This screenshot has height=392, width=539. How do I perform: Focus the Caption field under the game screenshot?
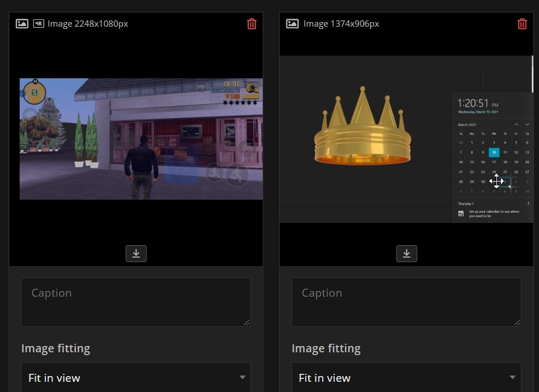136,302
